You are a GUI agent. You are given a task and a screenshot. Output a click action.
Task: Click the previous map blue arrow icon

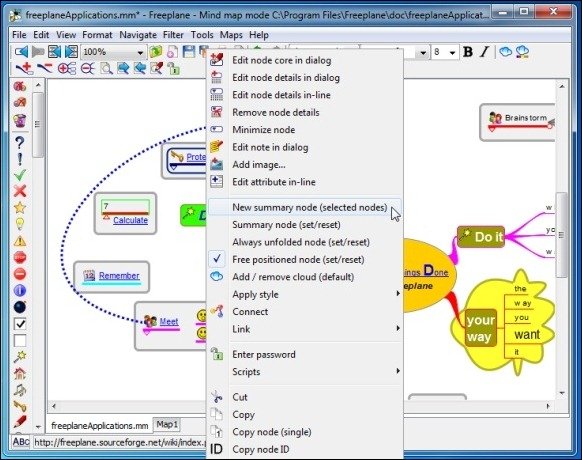point(21,52)
